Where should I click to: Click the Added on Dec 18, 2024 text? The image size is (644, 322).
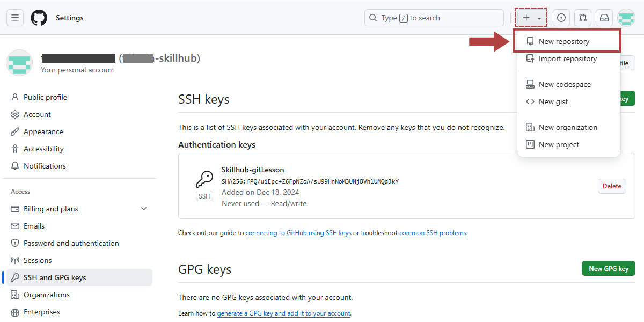click(x=260, y=192)
